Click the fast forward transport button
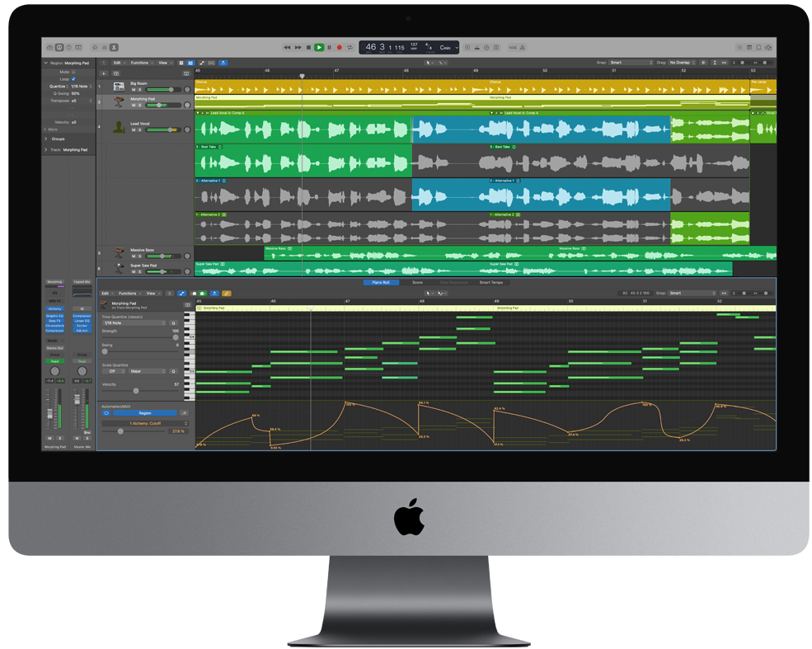Image resolution: width=812 pixels, height=649 pixels. click(298, 48)
